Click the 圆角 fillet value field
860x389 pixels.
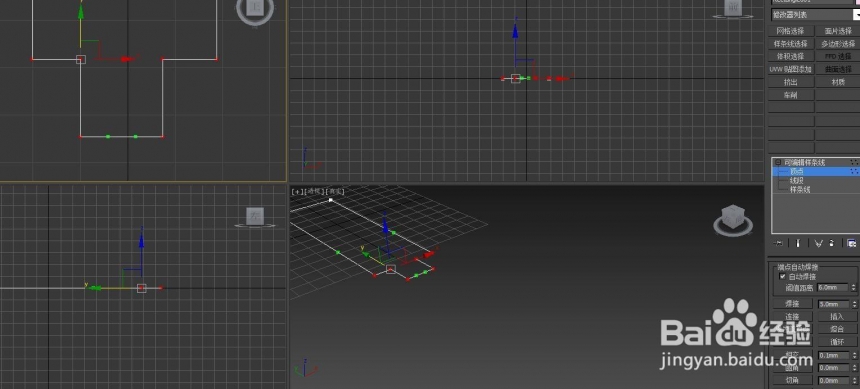click(833, 368)
